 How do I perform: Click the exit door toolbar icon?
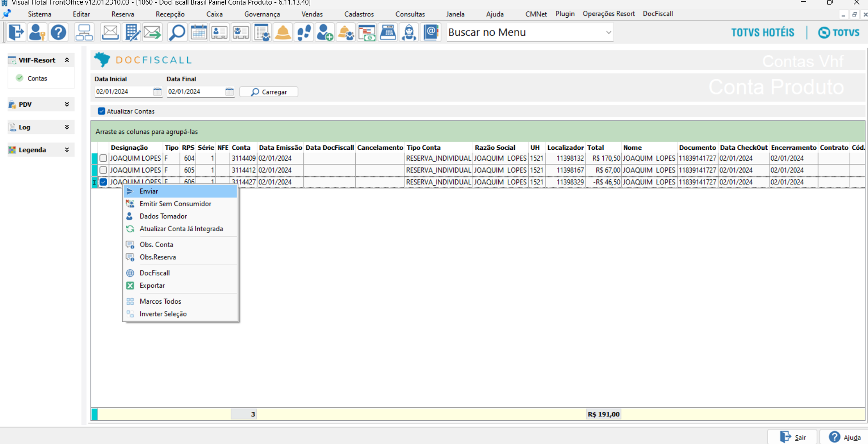click(x=16, y=33)
